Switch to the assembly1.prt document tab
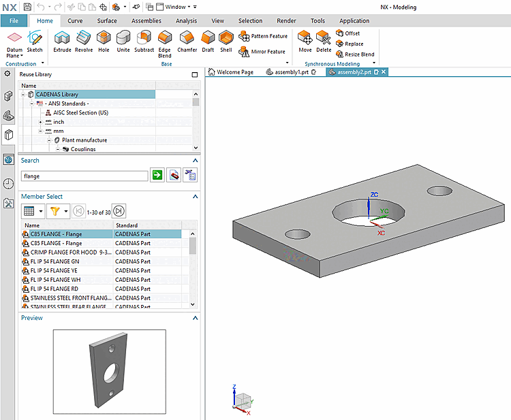This screenshot has height=420, width=511. click(291, 72)
